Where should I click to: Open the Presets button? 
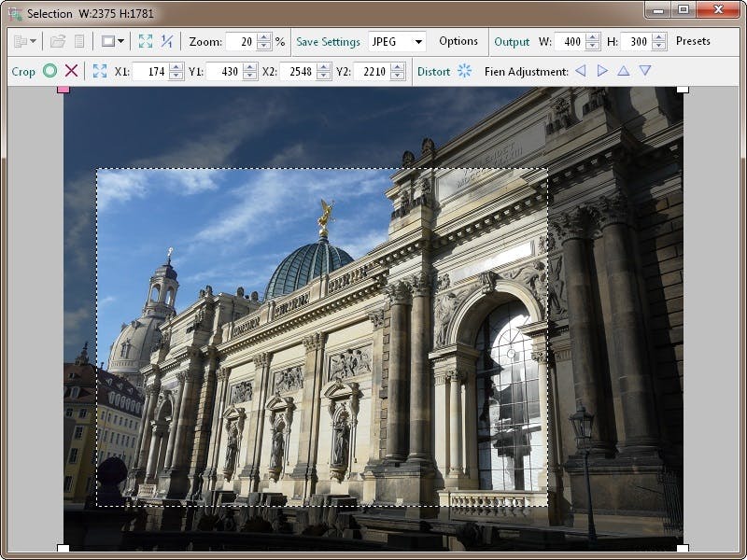coord(693,41)
